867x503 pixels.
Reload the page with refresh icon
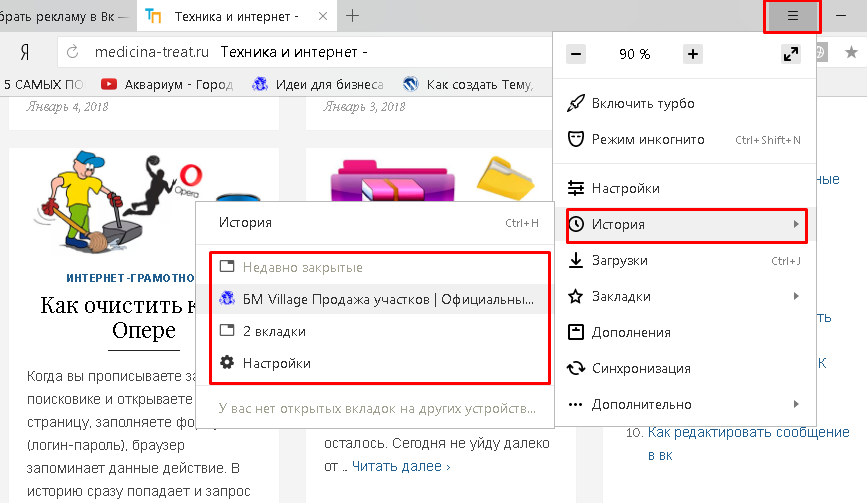(x=72, y=52)
